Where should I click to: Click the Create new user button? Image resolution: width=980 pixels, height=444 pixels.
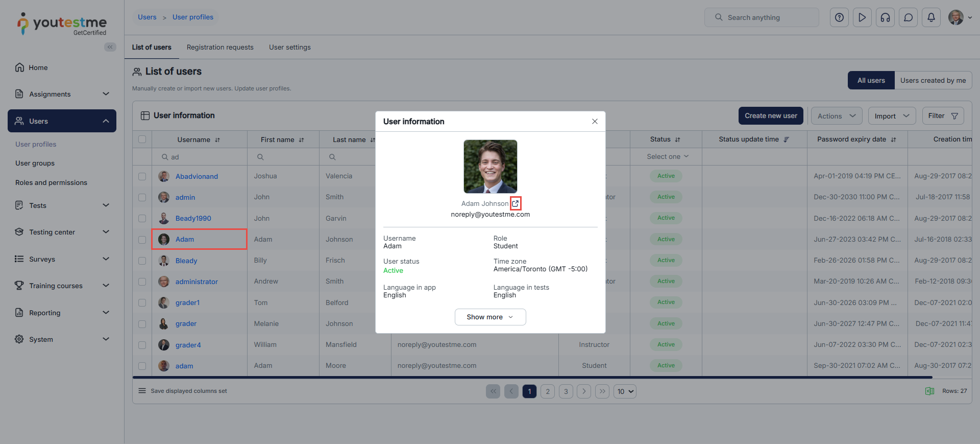[x=771, y=116]
